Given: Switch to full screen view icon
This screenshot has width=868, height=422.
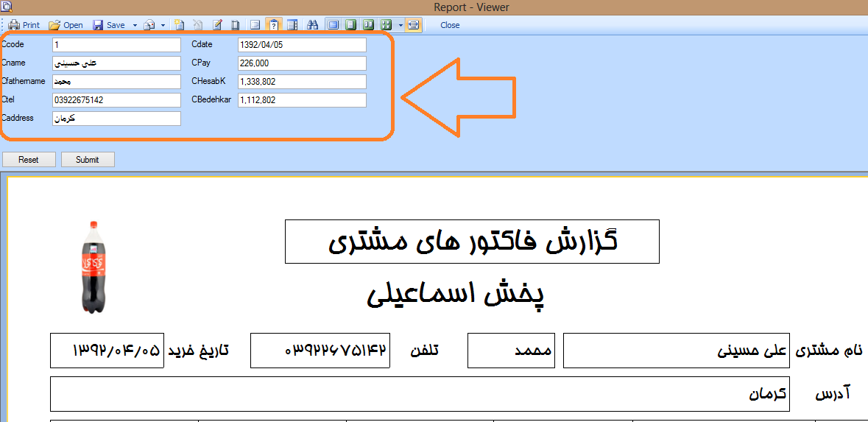Looking at the screenshot, I should [x=333, y=25].
